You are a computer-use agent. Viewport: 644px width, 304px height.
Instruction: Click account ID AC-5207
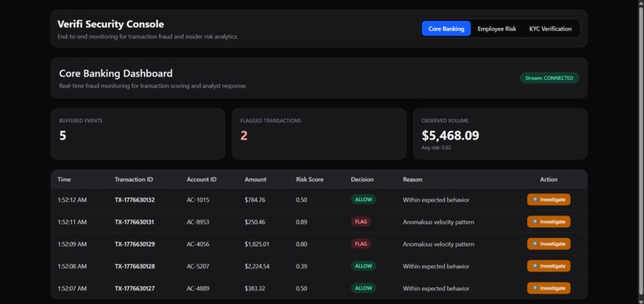coord(198,266)
